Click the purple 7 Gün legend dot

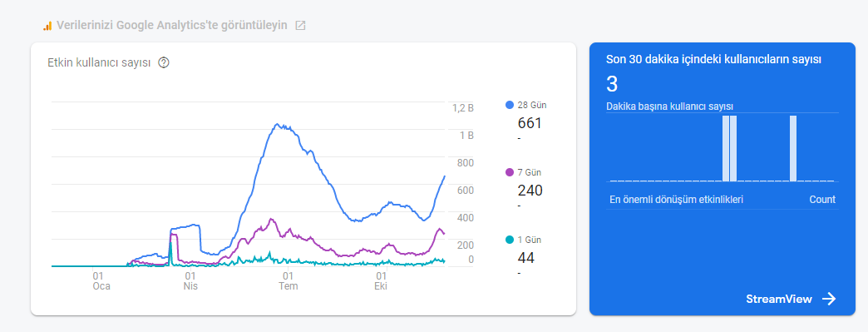click(x=510, y=172)
